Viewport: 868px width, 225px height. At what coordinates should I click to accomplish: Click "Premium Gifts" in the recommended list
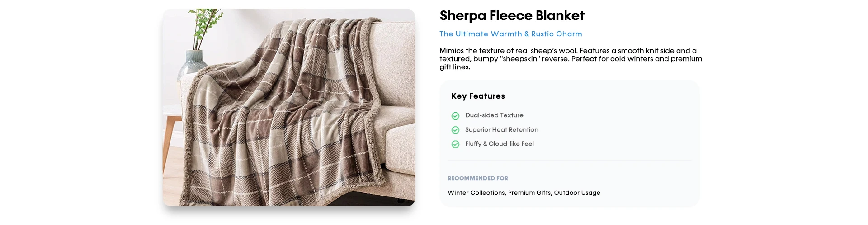point(529,193)
